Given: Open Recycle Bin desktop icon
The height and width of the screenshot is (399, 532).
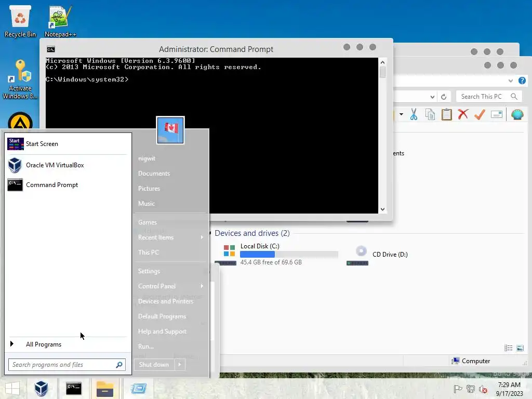Looking at the screenshot, I should pyautogui.click(x=20, y=21).
